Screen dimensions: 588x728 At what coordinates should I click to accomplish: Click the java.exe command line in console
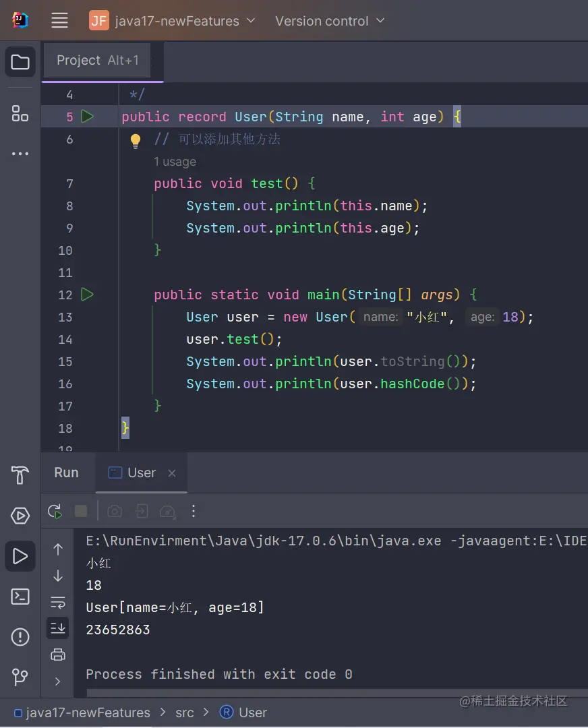pos(336,541)
